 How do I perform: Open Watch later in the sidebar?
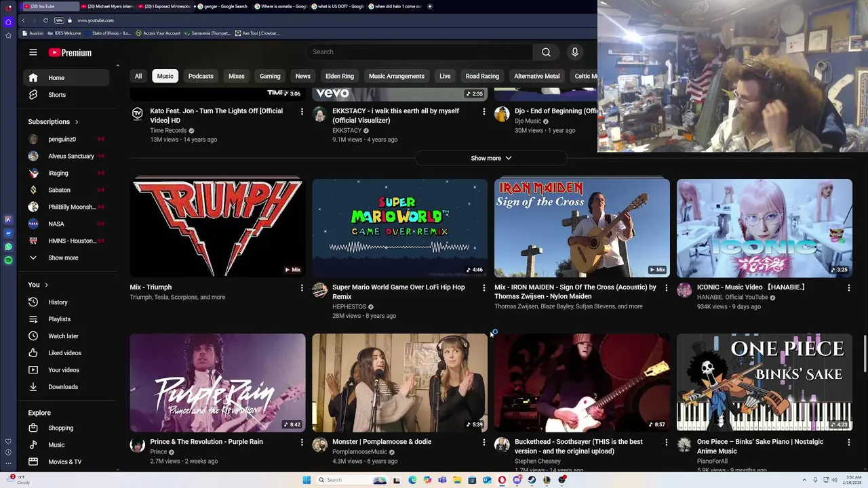(x=66, y=336)
